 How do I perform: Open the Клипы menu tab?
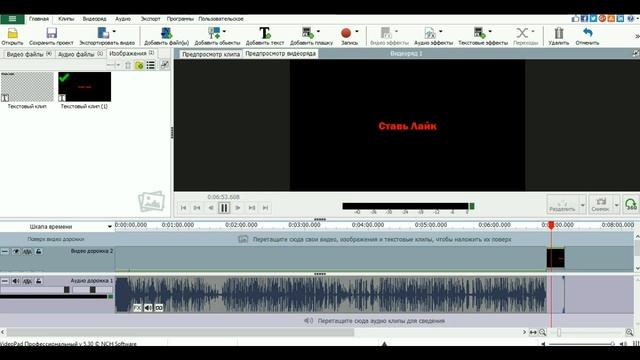tap(66, 19)
